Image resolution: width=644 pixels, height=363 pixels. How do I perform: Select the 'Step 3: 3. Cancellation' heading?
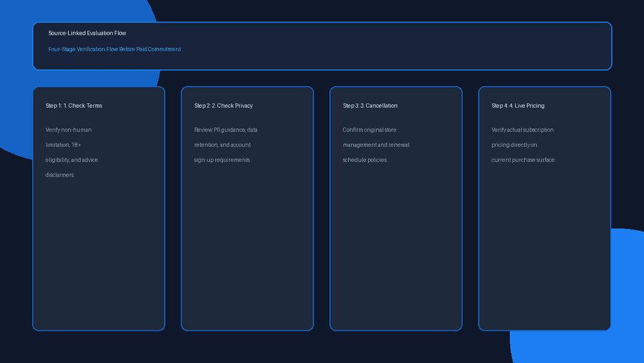[x=370, y=106]
